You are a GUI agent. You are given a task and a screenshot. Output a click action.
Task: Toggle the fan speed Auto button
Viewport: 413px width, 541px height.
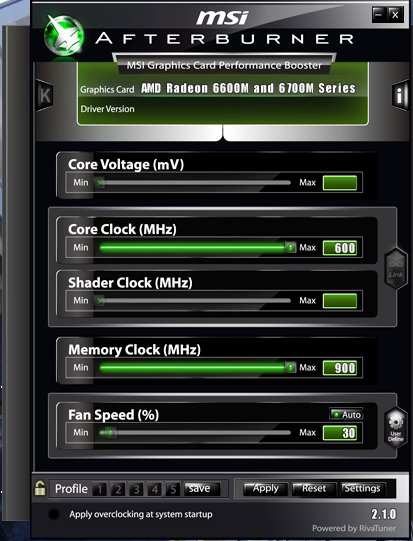[x=346, y=414]
